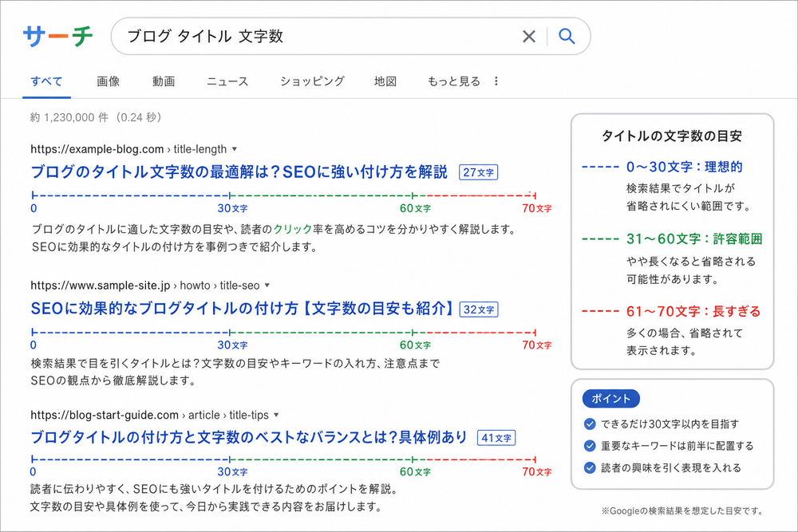Open result ブログタイトルの付け方と文字数のベストなバランスとは
Viewport: 798px width, 532px height.
249,437
